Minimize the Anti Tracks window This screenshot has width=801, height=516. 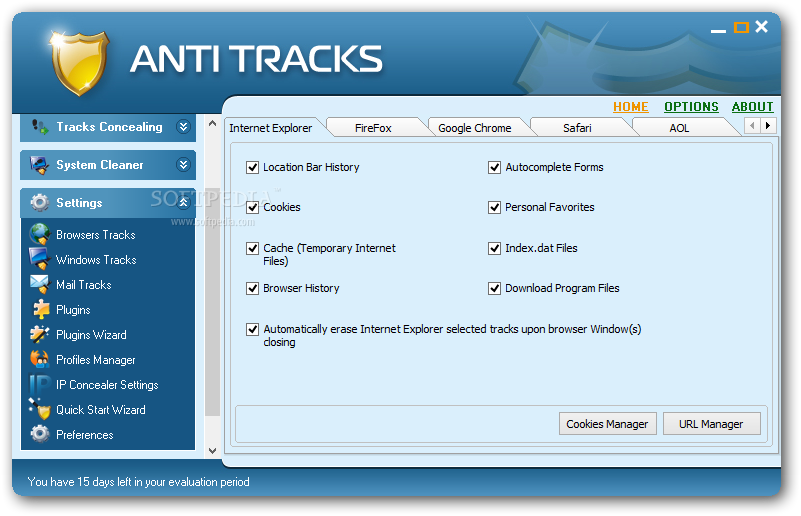point(718,30)
